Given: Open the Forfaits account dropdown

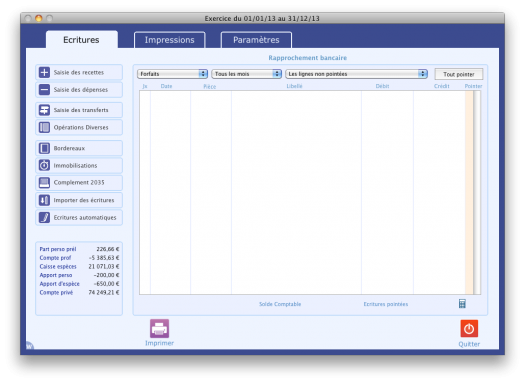Looking at the screenshot, I should click(x=172, y=74).
